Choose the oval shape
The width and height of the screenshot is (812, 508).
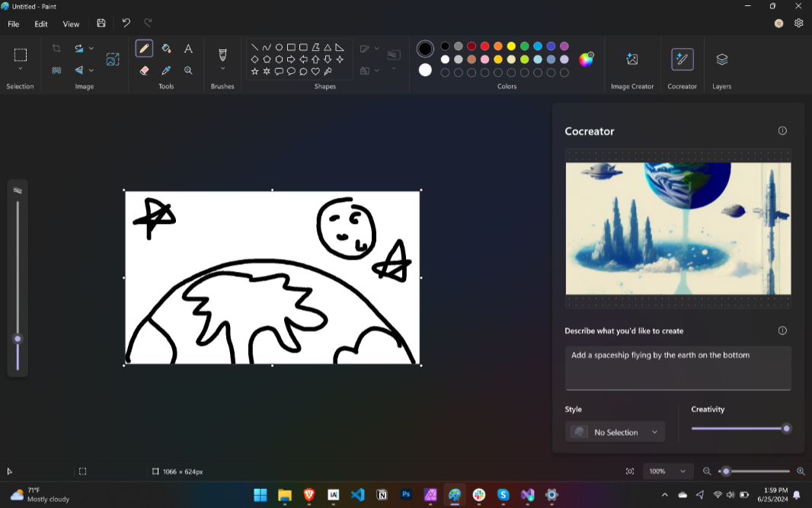[279, 47]
